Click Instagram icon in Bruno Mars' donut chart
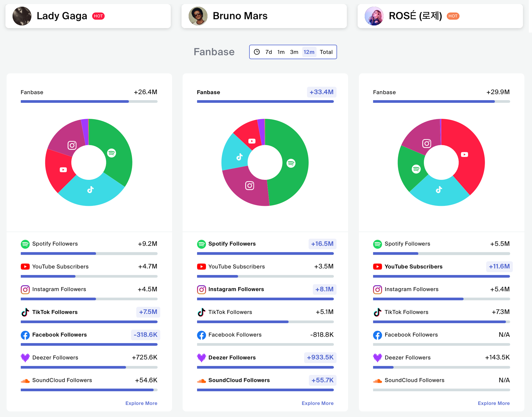This screenshot has height=417, width=532. tap(249, 186)
